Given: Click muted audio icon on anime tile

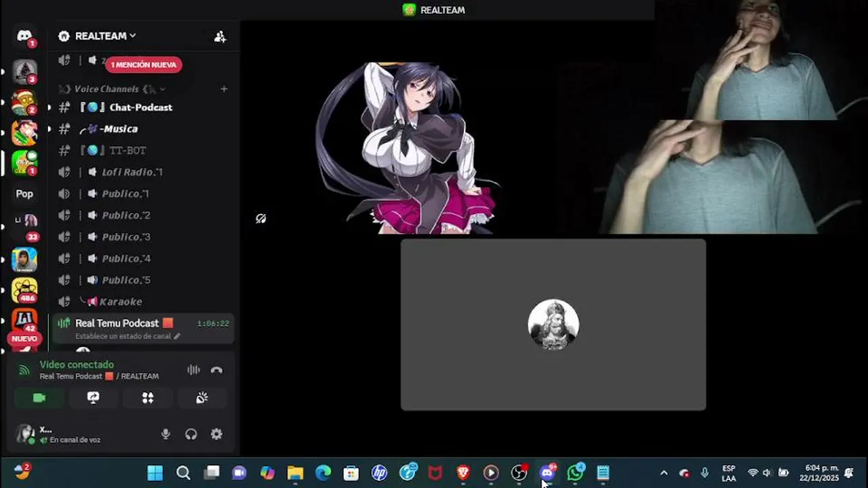Looking at the screenshot, I should tap(260, 218).
